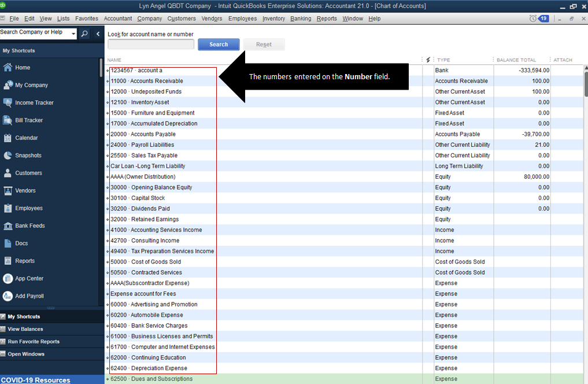
Task: Click the App Center icon
Action: point(8,279)
